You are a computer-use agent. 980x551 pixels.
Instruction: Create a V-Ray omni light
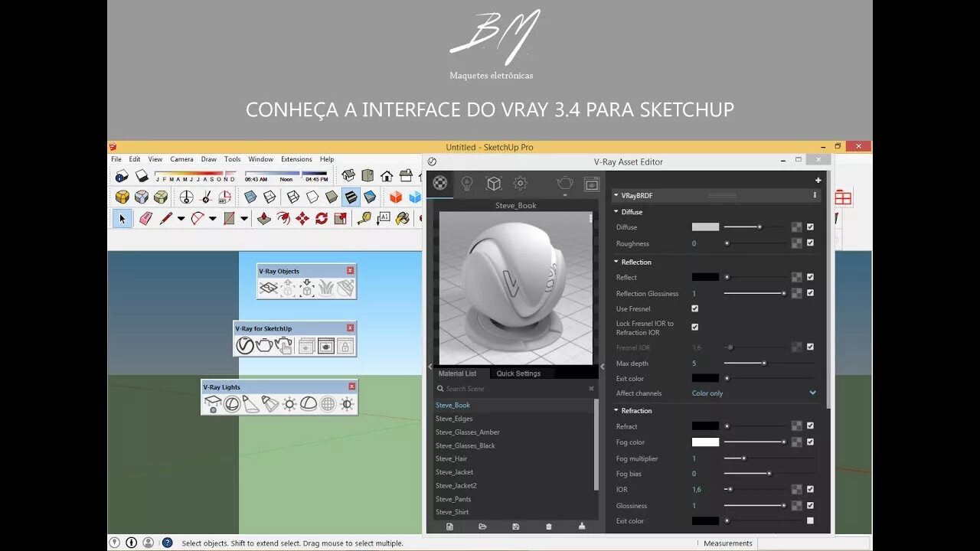289,404
